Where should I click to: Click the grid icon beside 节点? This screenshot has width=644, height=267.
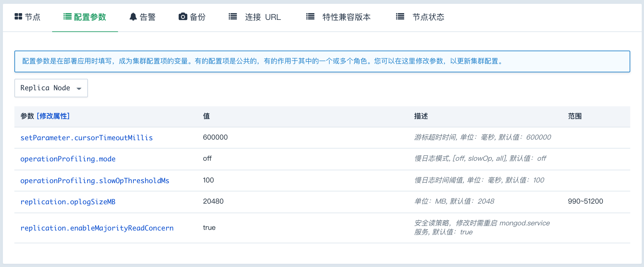click(x=18, y=16)
